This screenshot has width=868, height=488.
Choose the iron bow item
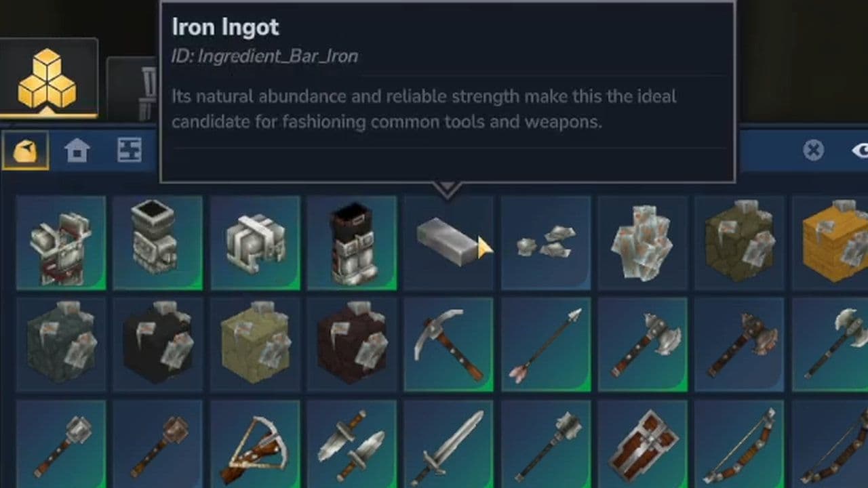pos(739,444)
